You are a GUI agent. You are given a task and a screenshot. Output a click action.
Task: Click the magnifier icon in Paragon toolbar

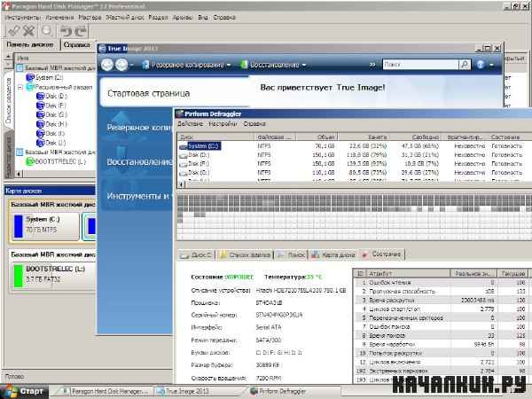(x=47, y=31)
